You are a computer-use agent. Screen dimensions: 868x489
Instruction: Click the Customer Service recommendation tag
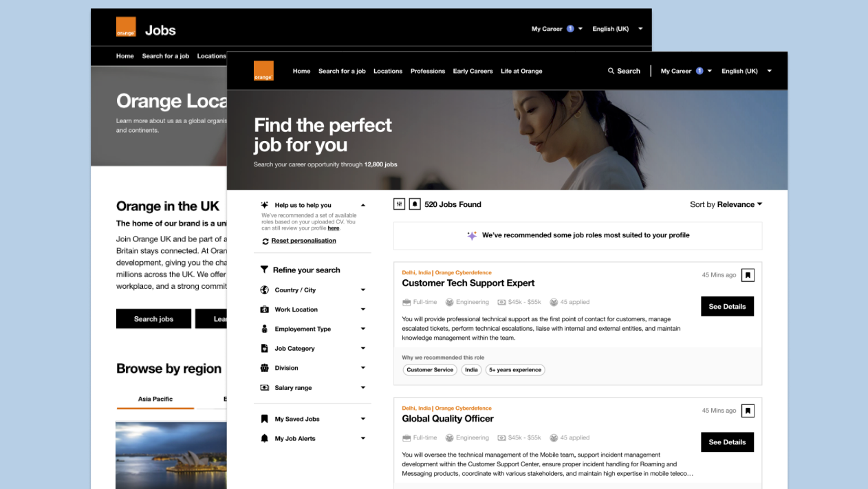pos(430,370)
